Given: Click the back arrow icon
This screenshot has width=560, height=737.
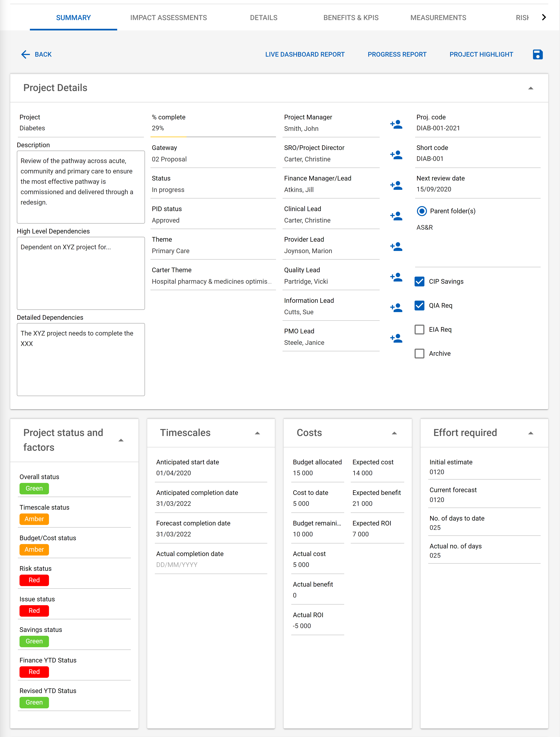Looking at the screenshot, I should (x=26, y=54).
